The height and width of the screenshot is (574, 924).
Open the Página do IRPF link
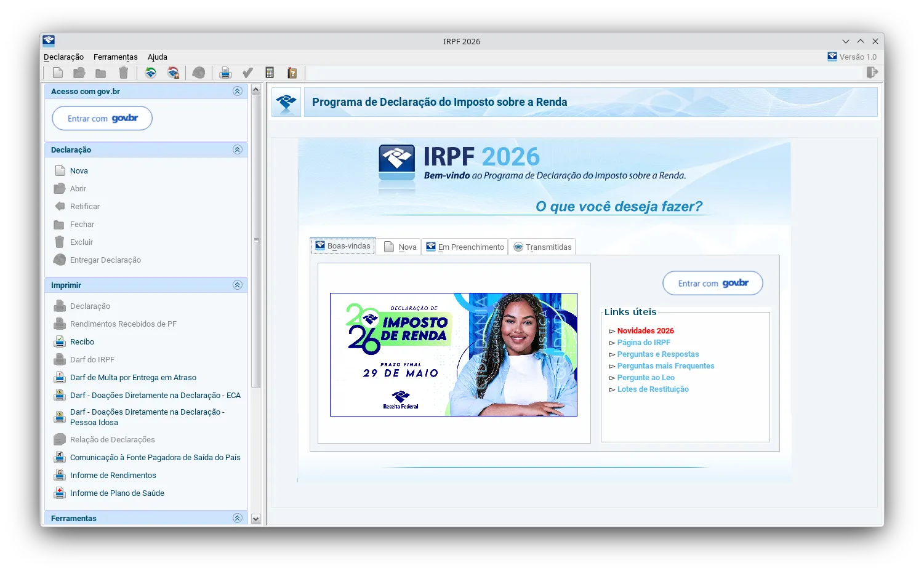coord(643,343)
